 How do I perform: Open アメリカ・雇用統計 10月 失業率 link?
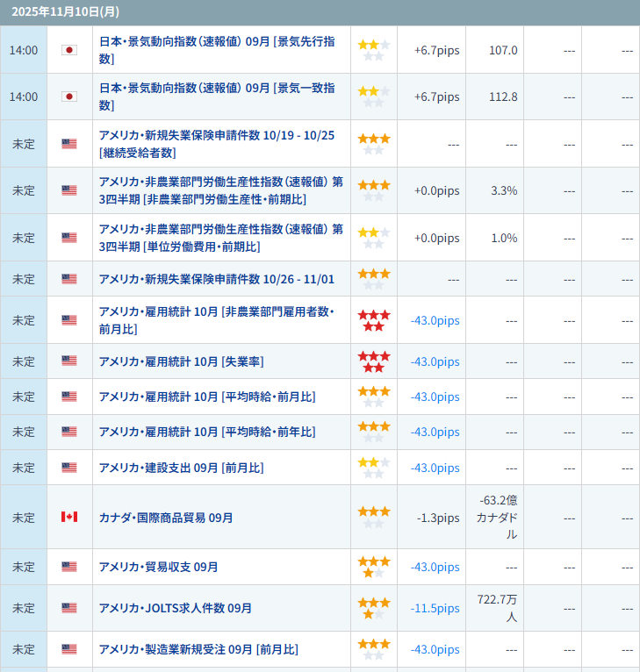181,361
